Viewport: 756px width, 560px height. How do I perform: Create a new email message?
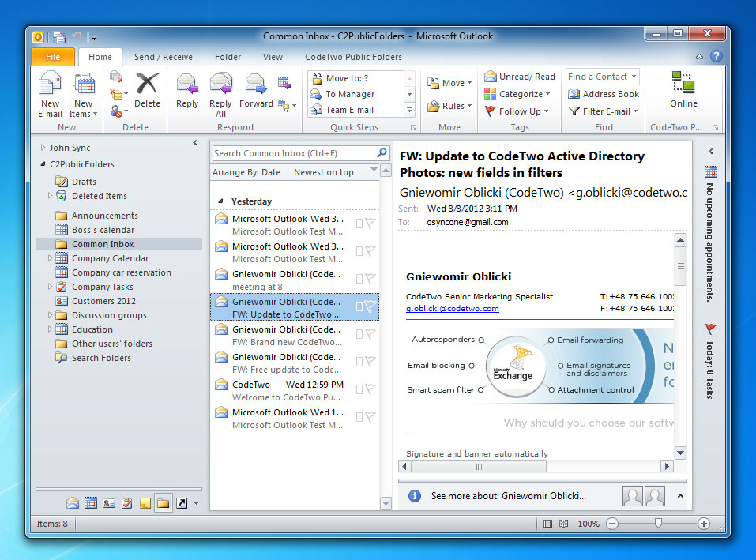click(x=50, y=93)
